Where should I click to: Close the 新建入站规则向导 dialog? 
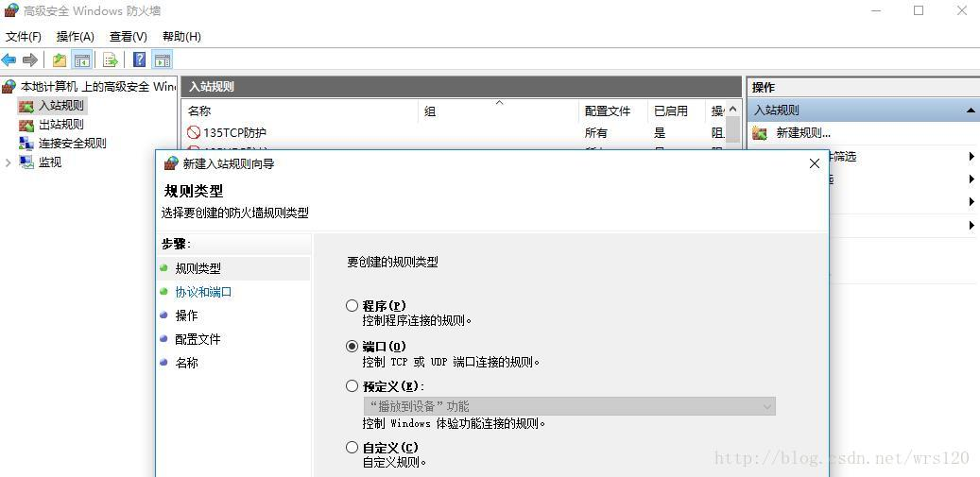tap(815, 163)
